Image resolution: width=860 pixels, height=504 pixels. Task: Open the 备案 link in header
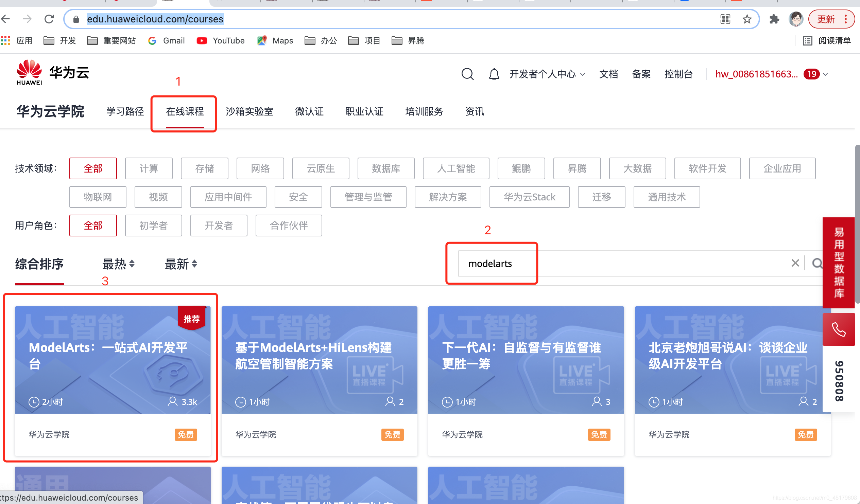[x=641, y=74]
